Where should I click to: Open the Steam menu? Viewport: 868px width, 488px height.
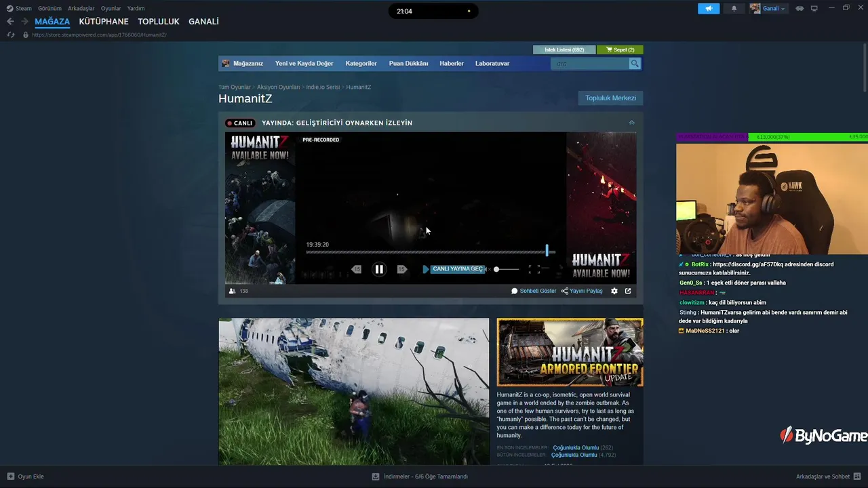coord(19,9)
